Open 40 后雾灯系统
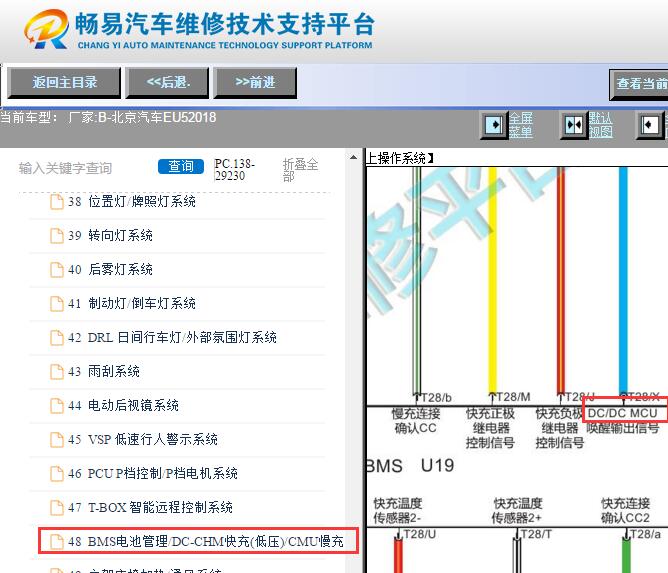 (120, 269)
